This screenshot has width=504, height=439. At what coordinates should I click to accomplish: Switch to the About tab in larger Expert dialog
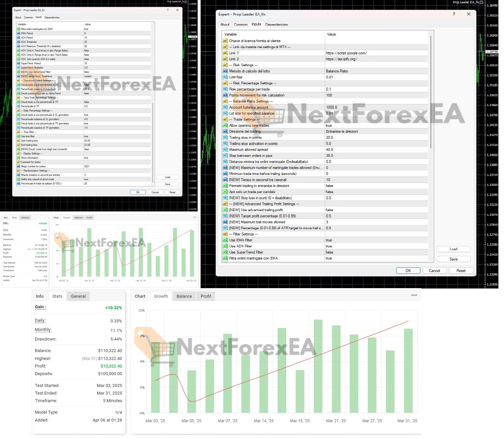pos(225,24)
